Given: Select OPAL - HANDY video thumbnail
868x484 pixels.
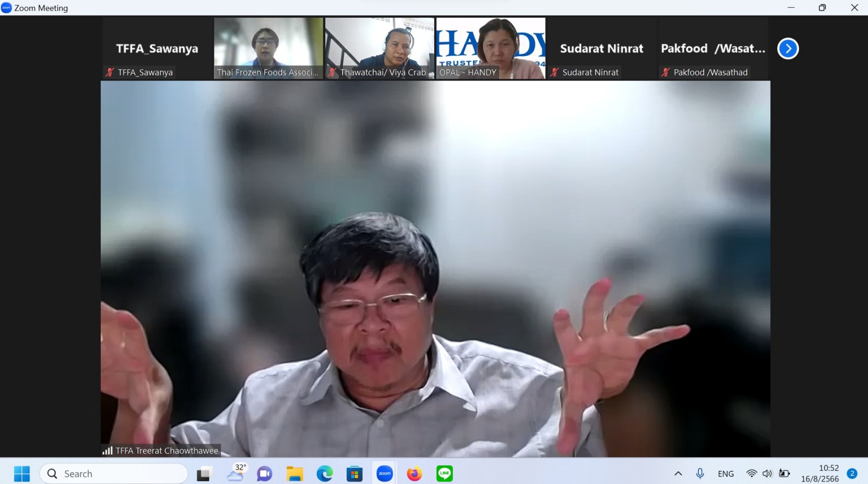Looking at the screenshot, I should pyautogui.click(x=490, y=48).
